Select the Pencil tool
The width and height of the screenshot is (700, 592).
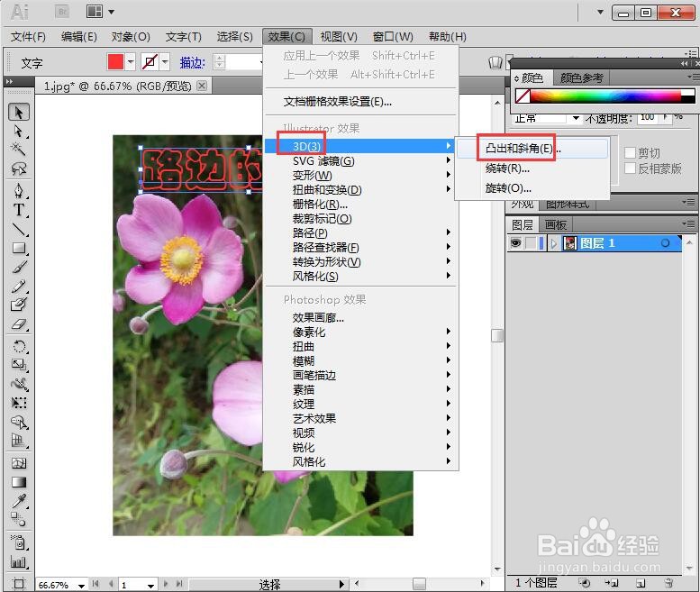[x=18, y=287]
